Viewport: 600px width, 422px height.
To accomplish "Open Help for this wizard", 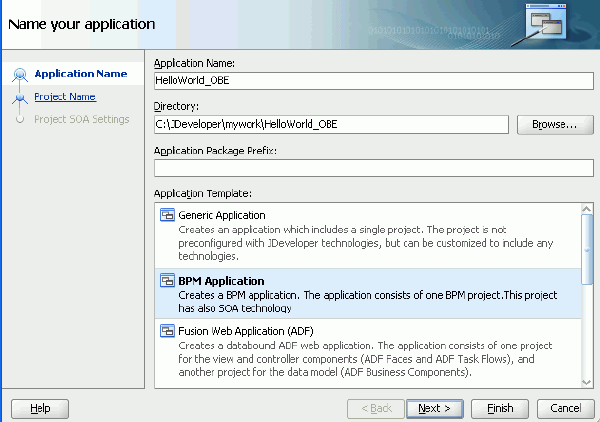I will click(40, 408).
